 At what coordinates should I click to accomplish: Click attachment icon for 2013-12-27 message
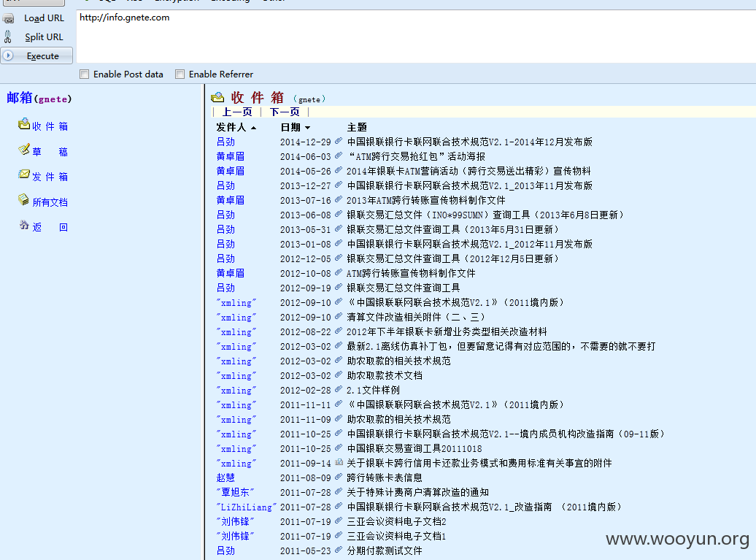(x=339, y=185)
